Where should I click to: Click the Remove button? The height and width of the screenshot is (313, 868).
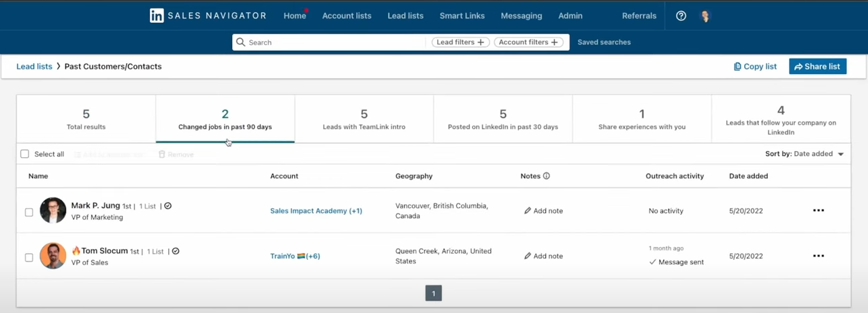[x=176, y=154]
